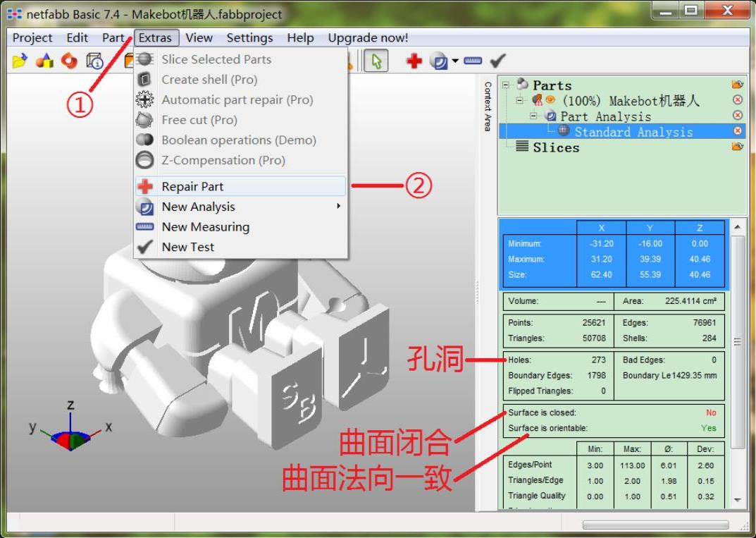Click the orange swirl toolbar icon

click(x=70, y=61)
